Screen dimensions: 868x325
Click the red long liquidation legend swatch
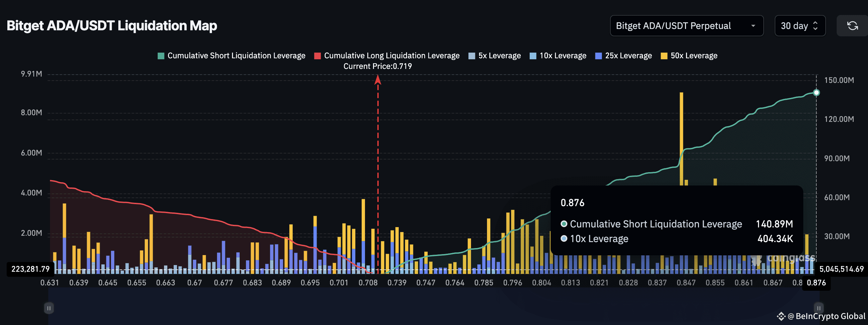pos(317,56)
